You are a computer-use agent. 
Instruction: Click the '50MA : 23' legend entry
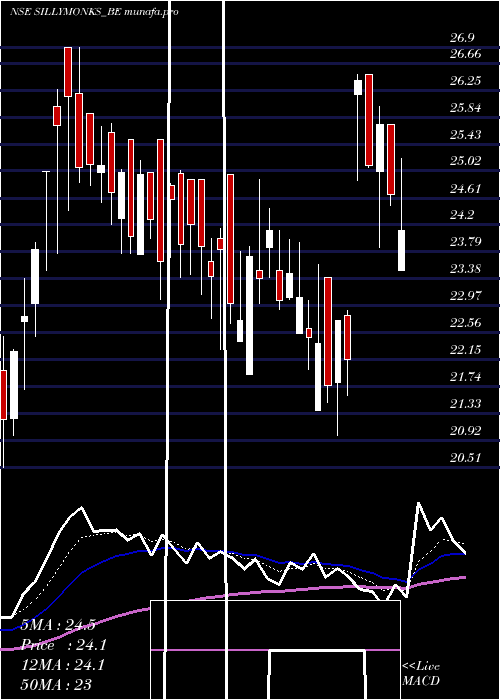(57, 684)
